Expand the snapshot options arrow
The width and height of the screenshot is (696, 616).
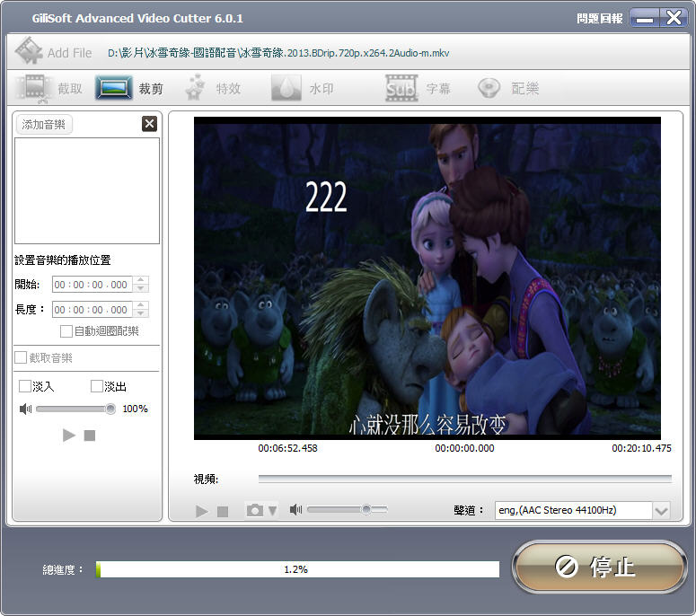[272, 511]
